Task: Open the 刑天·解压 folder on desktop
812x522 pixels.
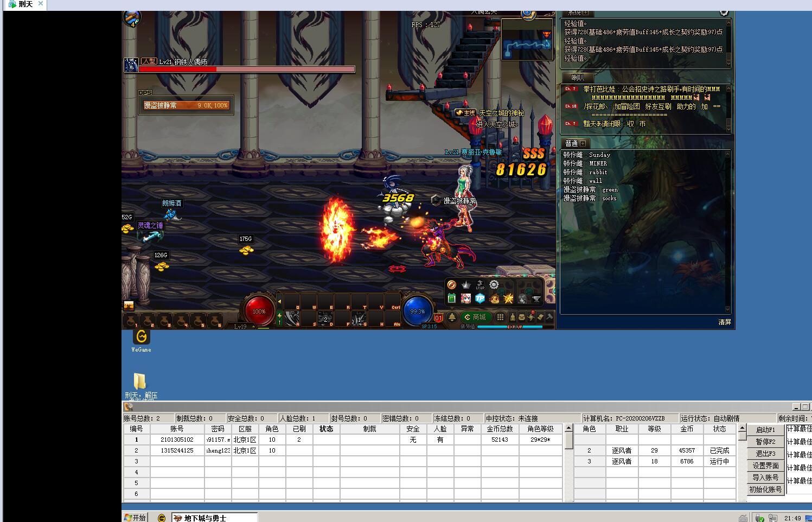Action: pyautogui.click(x=140, y=386)
